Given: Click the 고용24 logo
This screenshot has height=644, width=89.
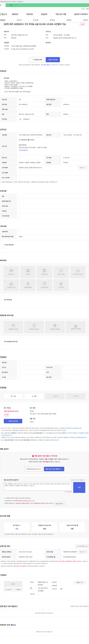Looking at the screenshot, I should (x=4, y=14).
